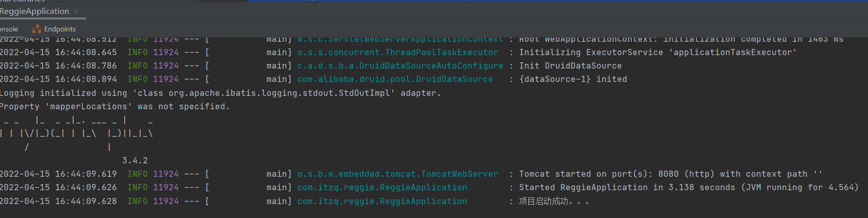The height and width of the screenshot is (218, 868).
Task: Click the 'mapperLocations was not specified' line
Action: point(114,106)
